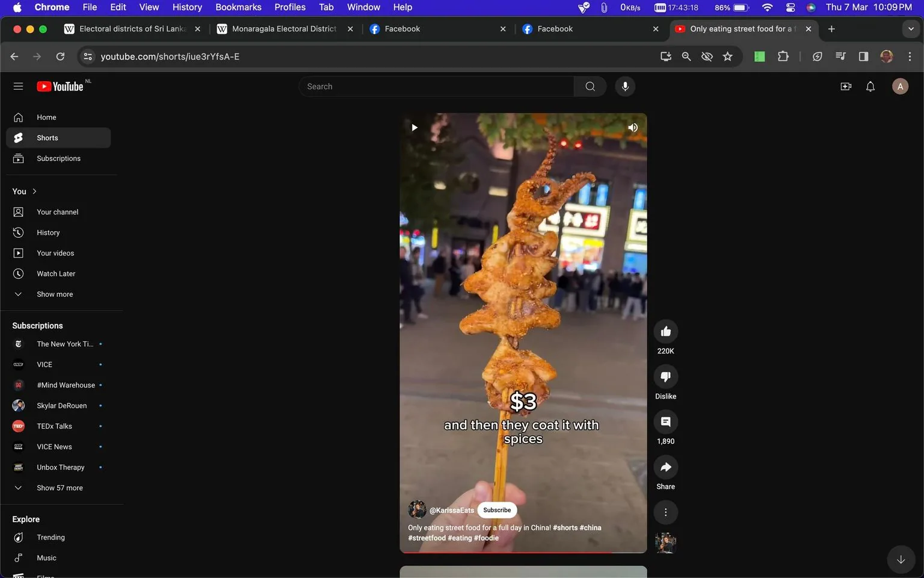The height and width of the screenshot is (578, 924).
Task: Open Shorts from the YouTube sidebar
Action: 47,137
